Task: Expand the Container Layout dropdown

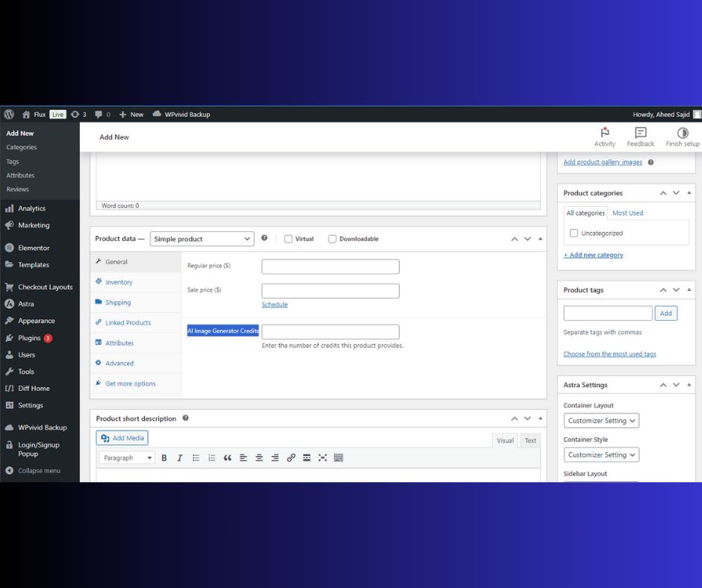Action: click(601, 421)
